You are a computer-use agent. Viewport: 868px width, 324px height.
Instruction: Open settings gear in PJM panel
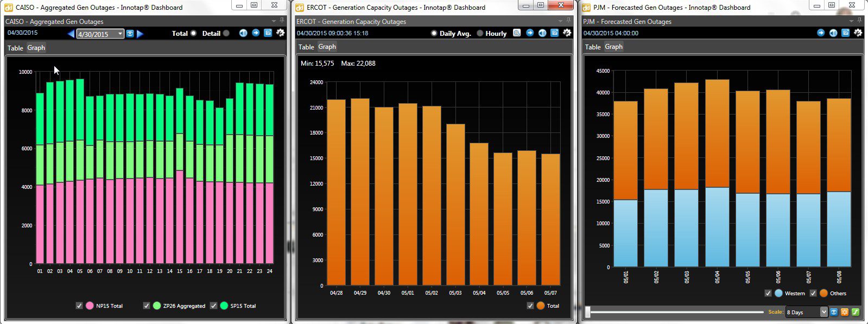[858, 33]
